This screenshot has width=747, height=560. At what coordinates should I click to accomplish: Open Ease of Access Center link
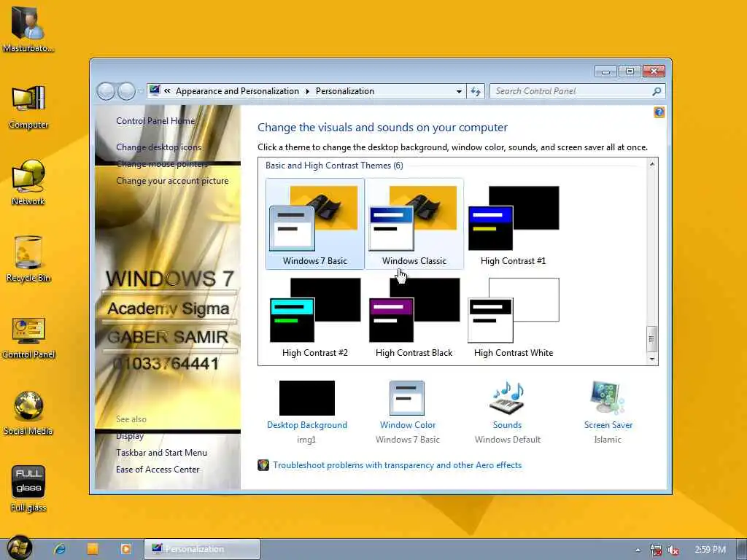[x=158, y=470]
